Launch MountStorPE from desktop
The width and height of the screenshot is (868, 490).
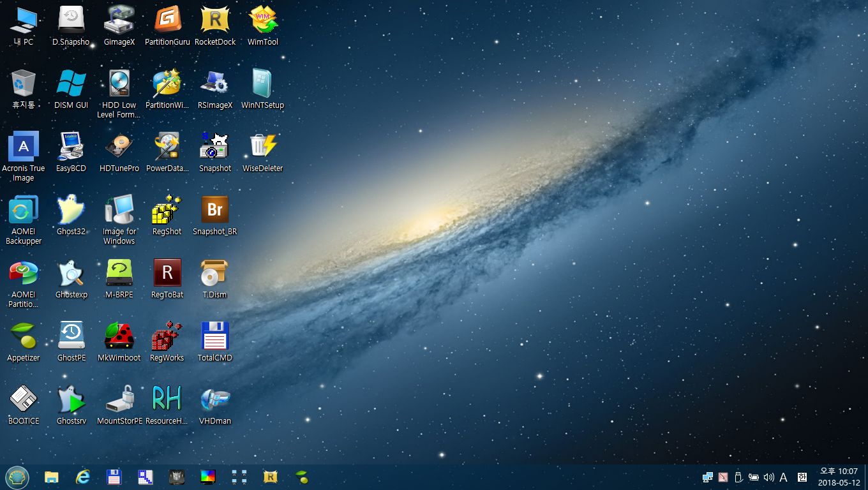pyautogui.click(x=119, y=405)
